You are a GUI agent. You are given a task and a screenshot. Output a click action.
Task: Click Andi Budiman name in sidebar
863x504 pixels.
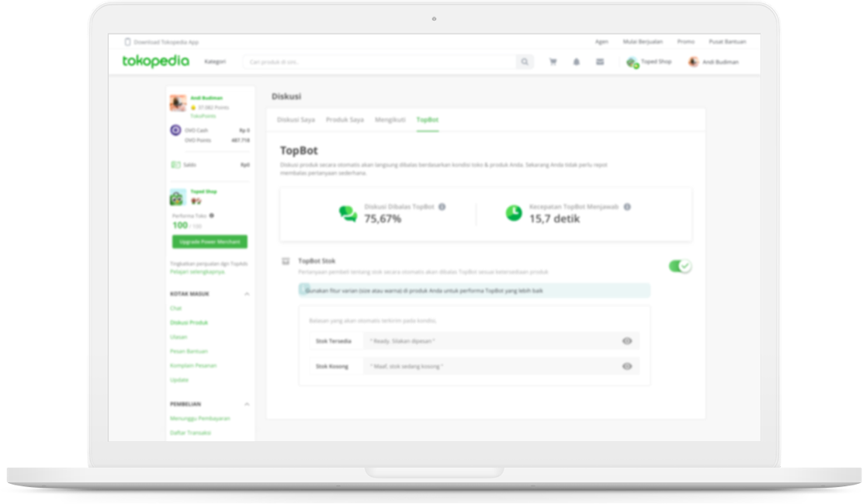206,98
